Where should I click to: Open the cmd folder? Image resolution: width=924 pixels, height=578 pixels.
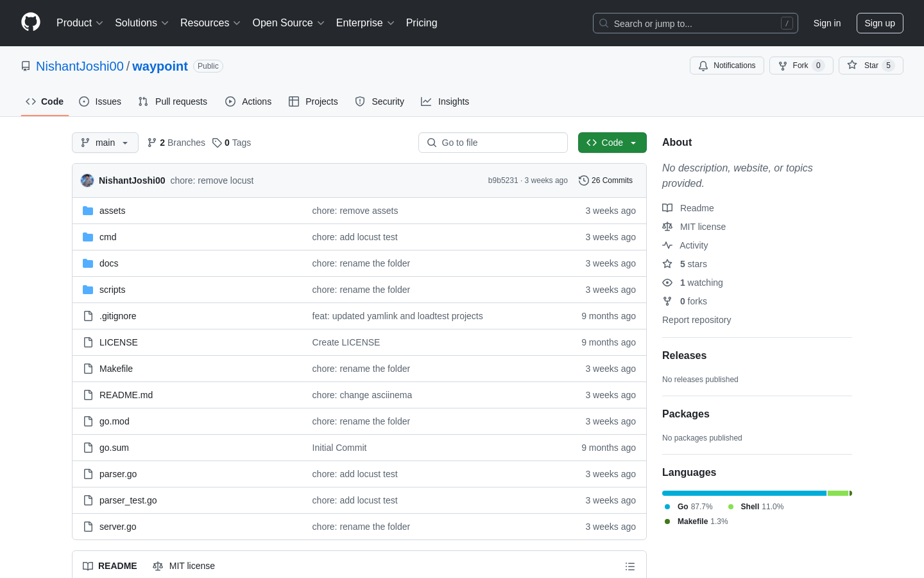coord(108,237)
